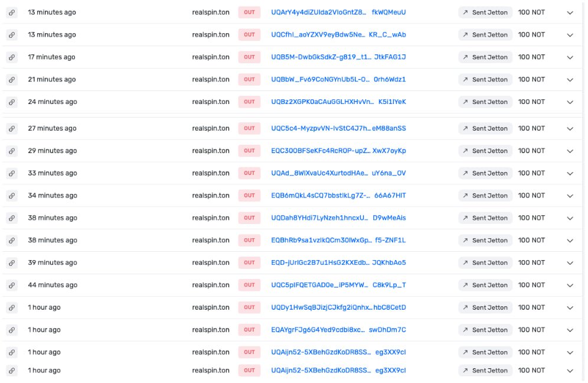
Task: Expand the fkWQMeuU transaction details chevron
Action: (570, 13)
